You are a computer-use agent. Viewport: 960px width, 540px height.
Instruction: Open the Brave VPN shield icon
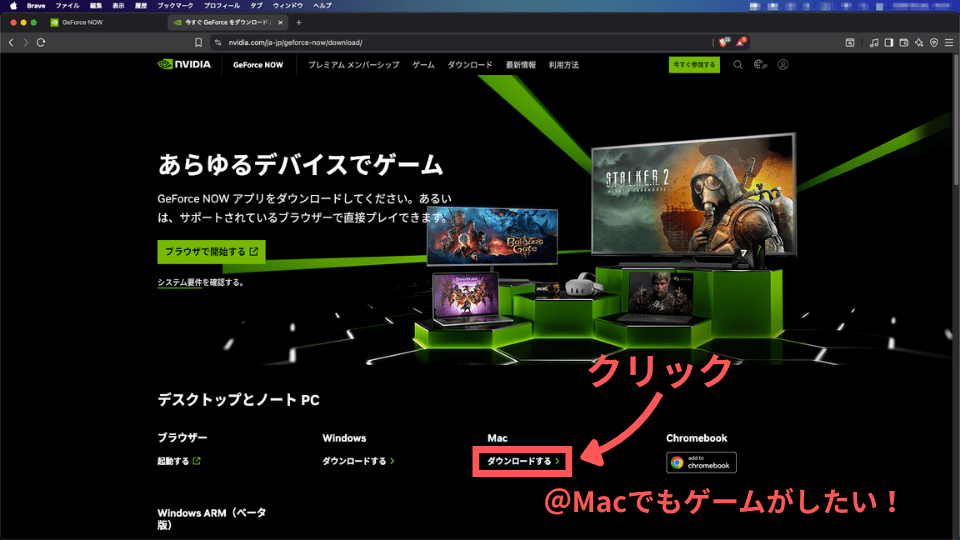click(934, 42)
